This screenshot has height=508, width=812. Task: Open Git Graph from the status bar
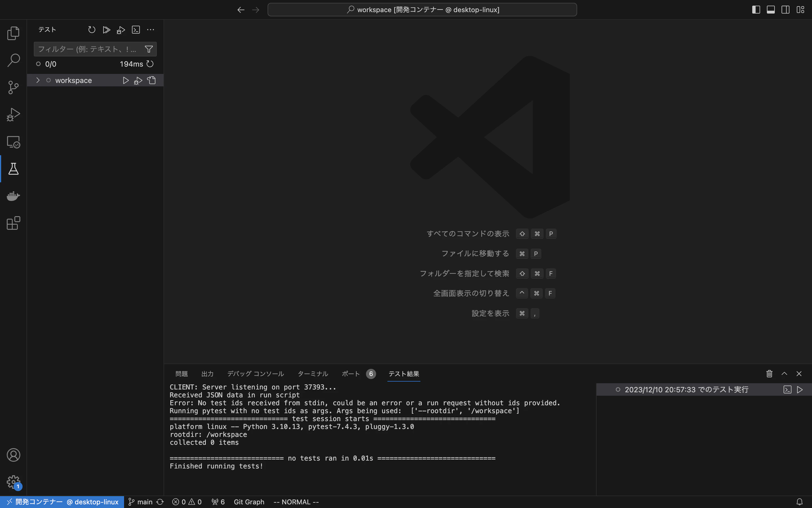point(249,502)
